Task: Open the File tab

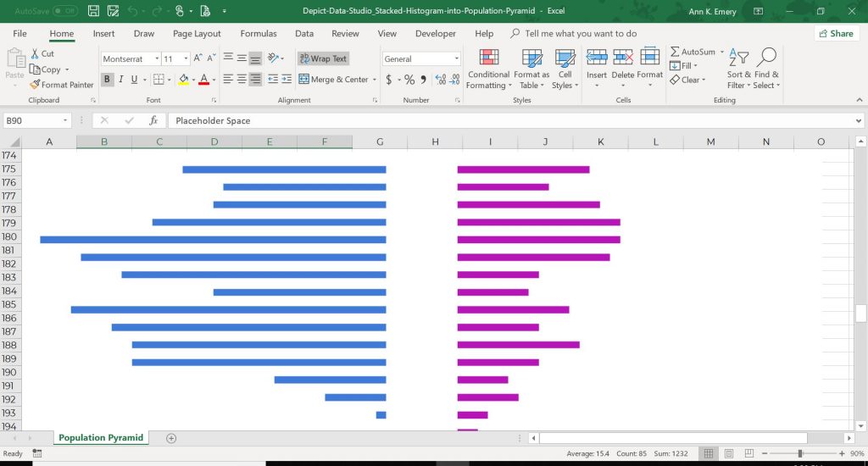Action: (20, 33)
